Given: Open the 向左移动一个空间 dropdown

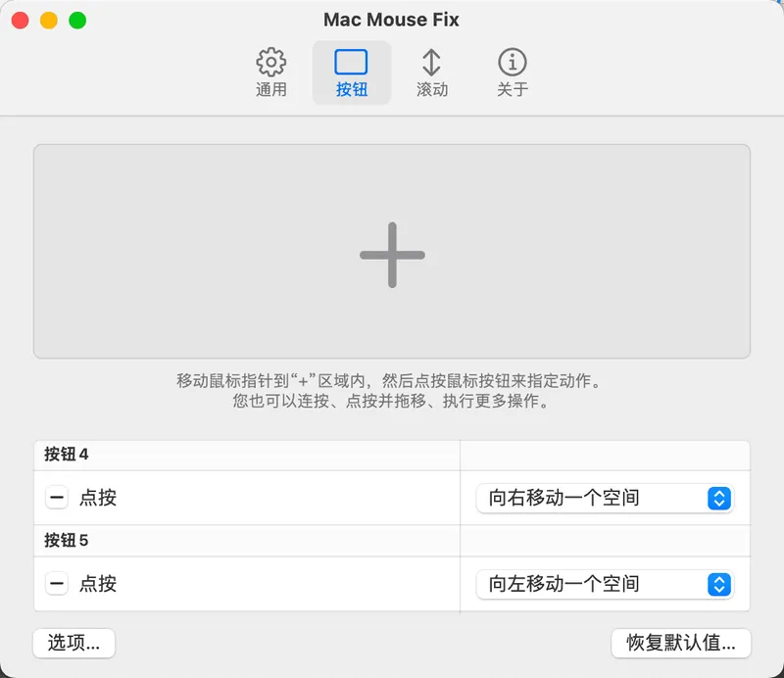Looking at the screenshot, I should pos(605,584).
